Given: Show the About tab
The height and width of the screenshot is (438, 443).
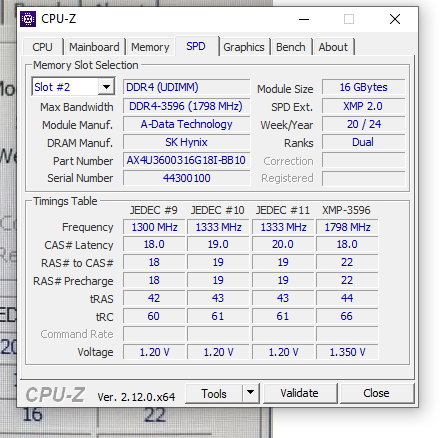Looking at the screenshot, I should coord(333,47).
